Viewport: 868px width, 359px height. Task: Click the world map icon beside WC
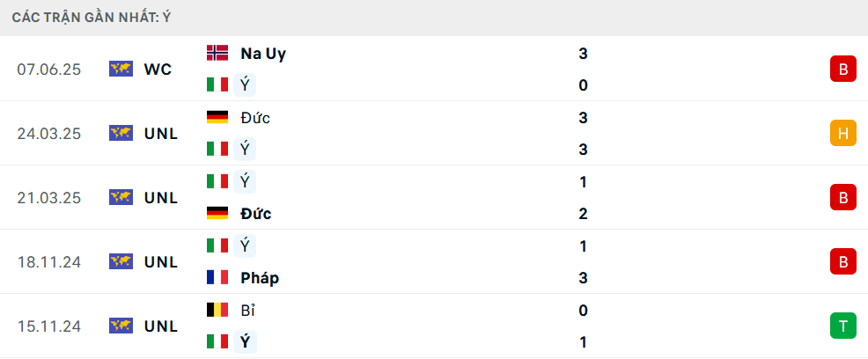tap(121, 70)
